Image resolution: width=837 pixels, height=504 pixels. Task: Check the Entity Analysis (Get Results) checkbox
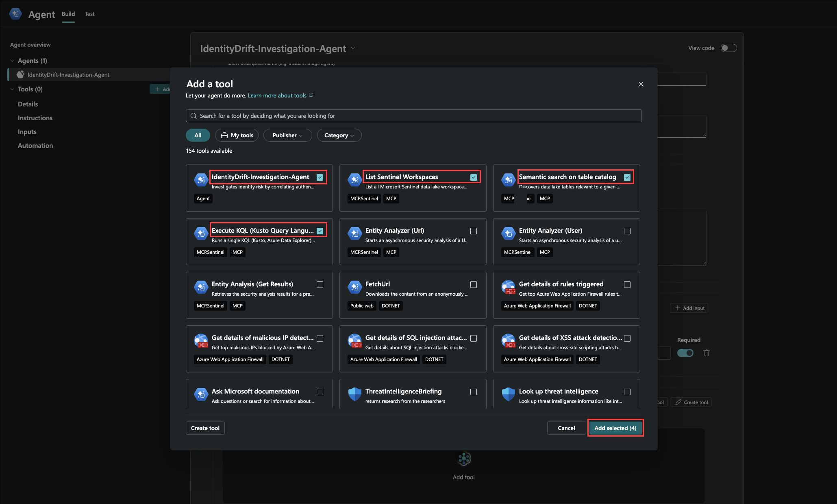pyautogui.click(x=320, y=285)
